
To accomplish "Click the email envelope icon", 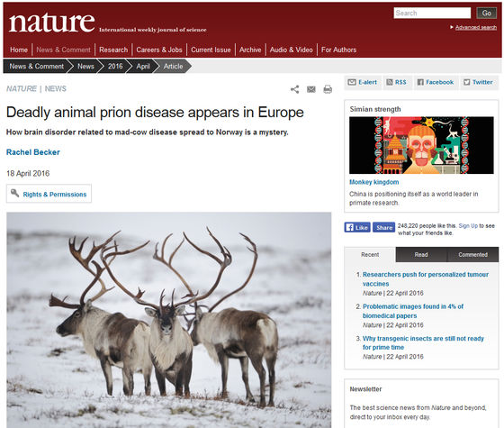I will [311, 89].
